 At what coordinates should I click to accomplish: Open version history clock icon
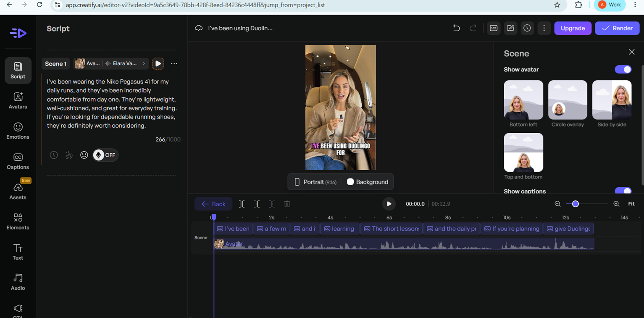tap(527, 28)
